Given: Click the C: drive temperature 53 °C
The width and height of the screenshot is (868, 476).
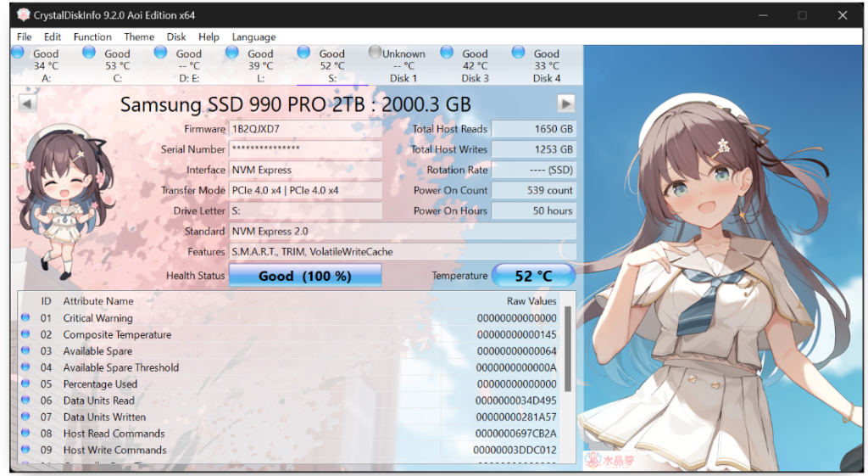Looking at the screenshot, I should pos(117,65).
